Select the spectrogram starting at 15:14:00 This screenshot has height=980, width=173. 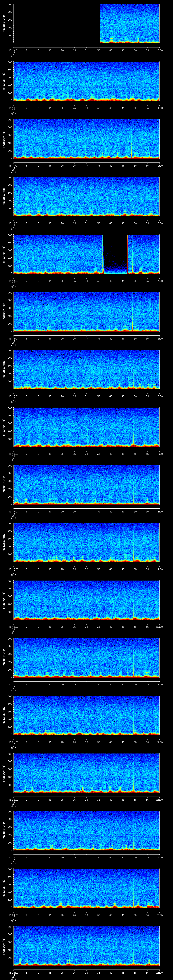point(86,312)
